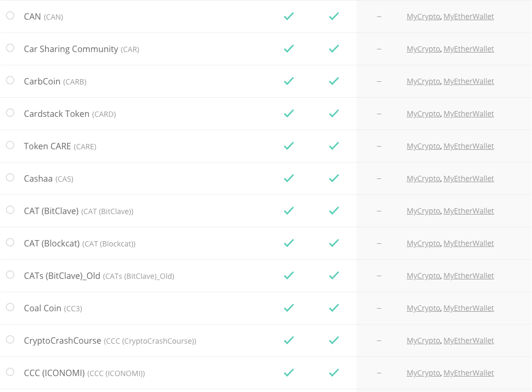Open MyEtherWallet link for CarbCoin
The width and height of the screenshot is (532, 392).
[469, 81]
